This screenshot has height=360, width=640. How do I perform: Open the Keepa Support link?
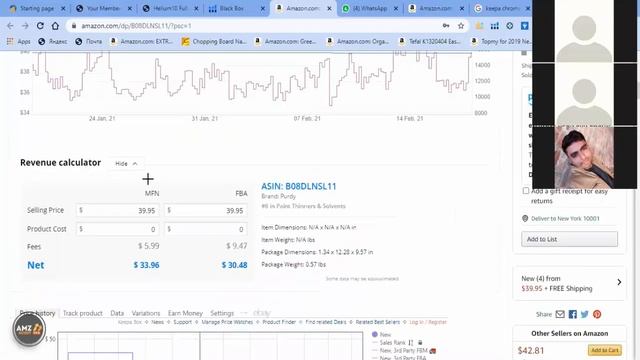pos(182,322)
